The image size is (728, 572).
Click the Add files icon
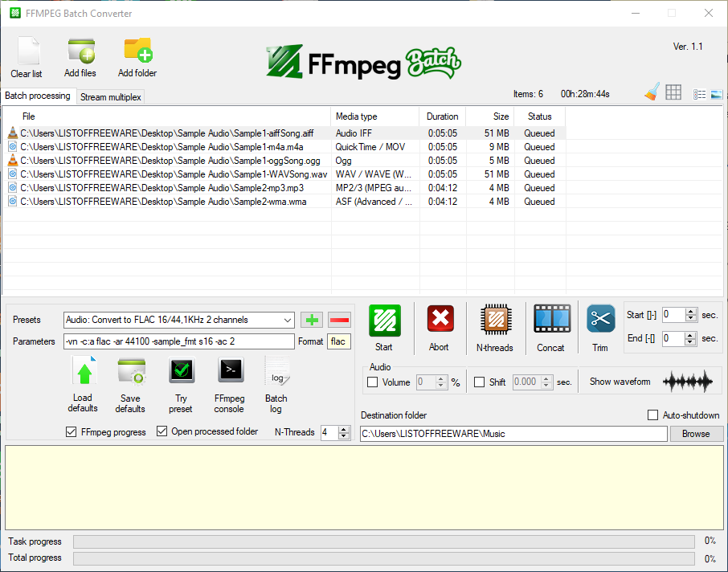(81, 50)
